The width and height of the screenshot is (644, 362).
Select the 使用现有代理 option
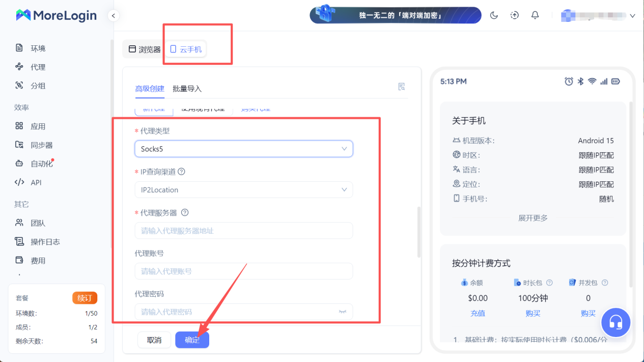tap(203, 108)
